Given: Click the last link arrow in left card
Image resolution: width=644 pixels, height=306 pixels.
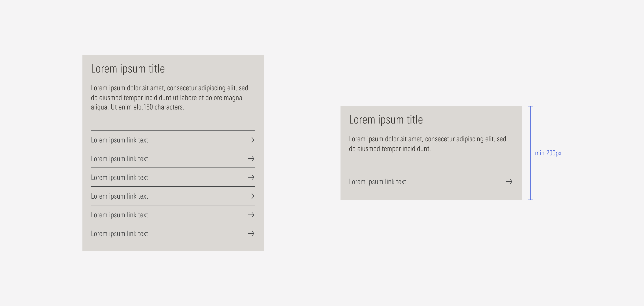Looking at the screenshot, I should pos(251,233).
